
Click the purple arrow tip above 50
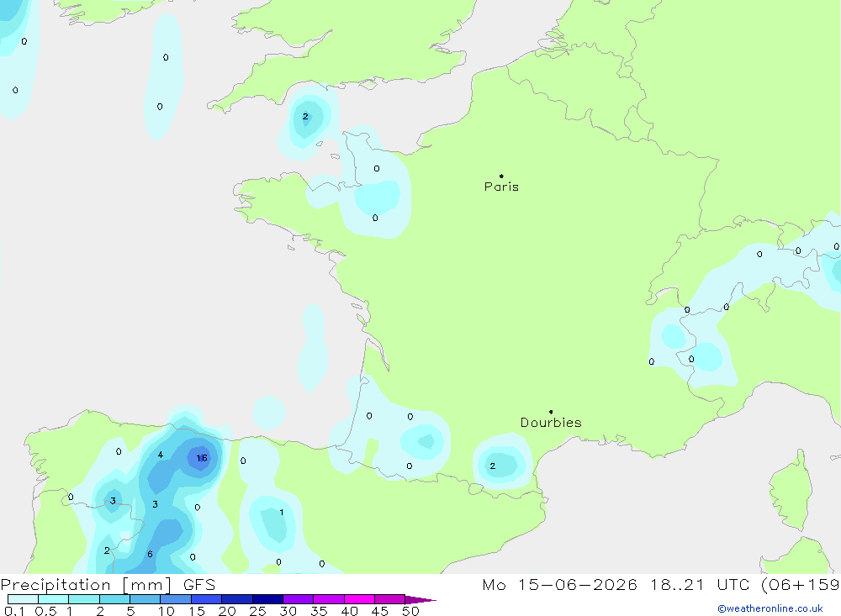coord(420,599)
